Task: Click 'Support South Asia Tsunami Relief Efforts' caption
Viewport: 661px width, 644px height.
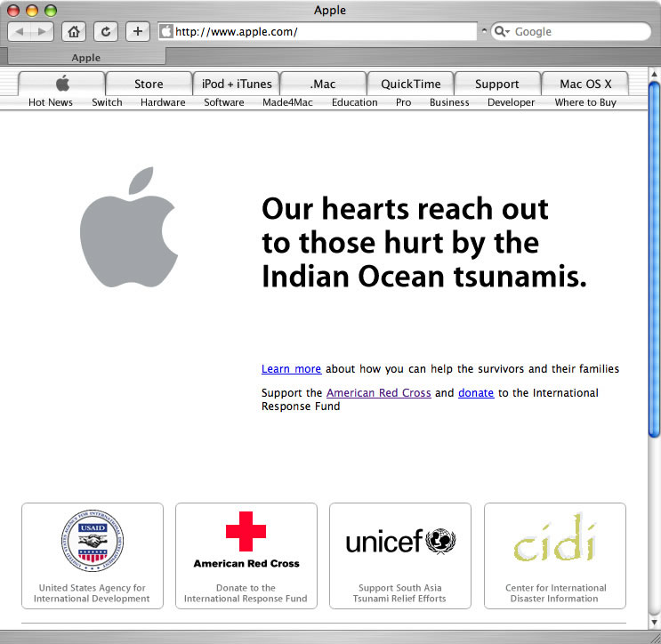Action: pyautogui.click(x=399, y=593)
